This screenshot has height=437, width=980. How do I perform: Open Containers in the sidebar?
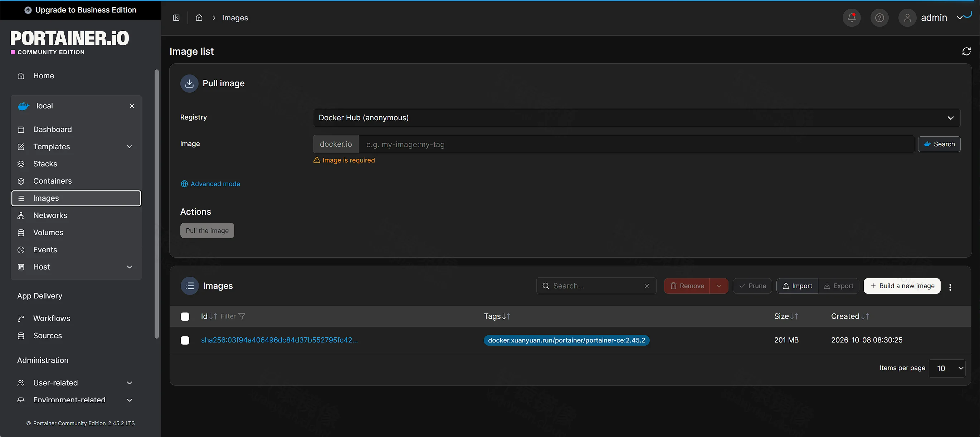[76, 181]
